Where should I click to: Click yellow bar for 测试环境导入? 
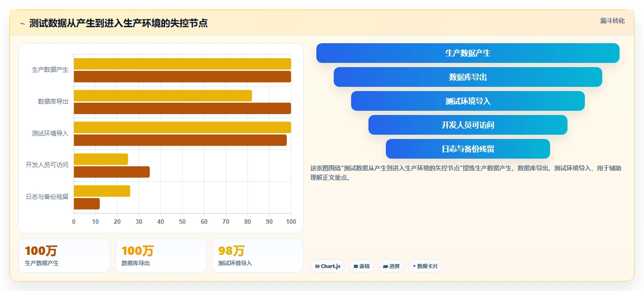[183, 127]
